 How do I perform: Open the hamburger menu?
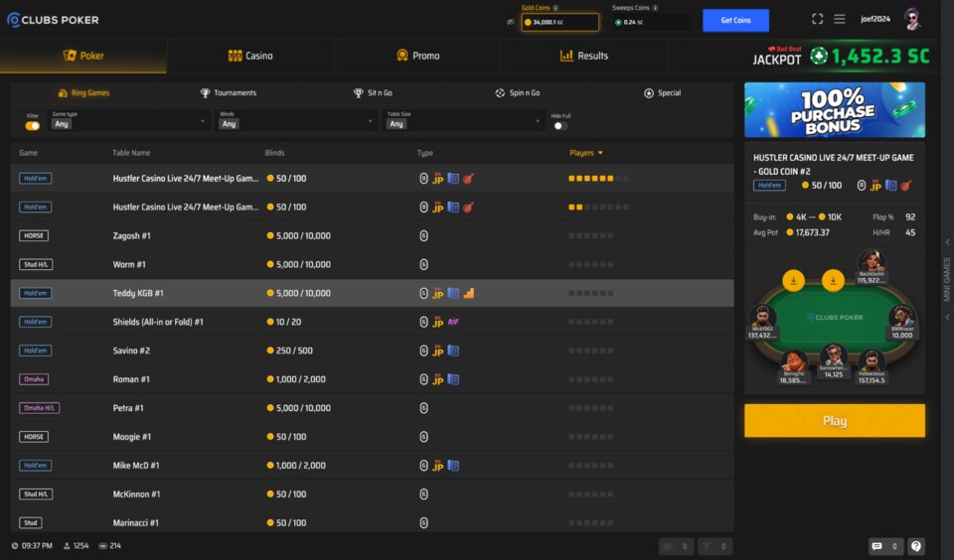840,19
